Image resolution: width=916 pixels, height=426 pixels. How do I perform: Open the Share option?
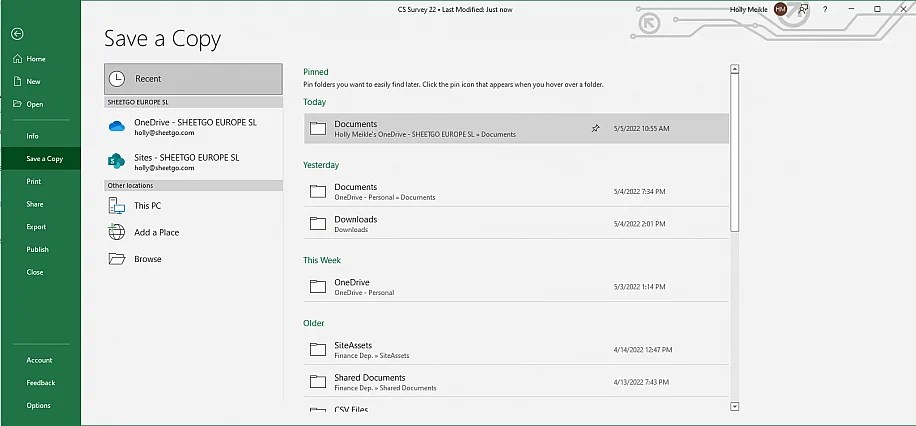[34, 205]
